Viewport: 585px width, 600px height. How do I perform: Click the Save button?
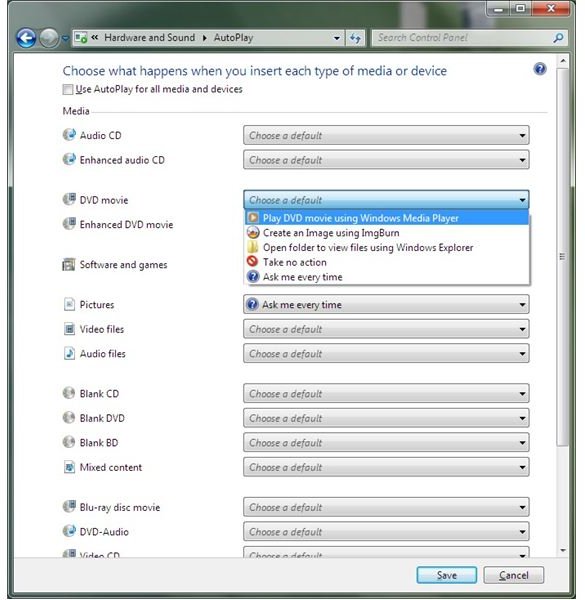[x=446, y=575]
